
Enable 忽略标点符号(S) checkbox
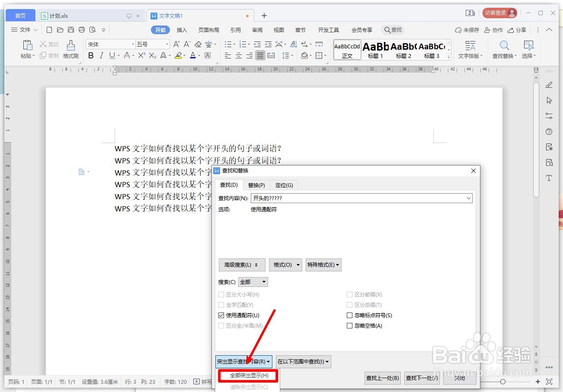point(349,316)
